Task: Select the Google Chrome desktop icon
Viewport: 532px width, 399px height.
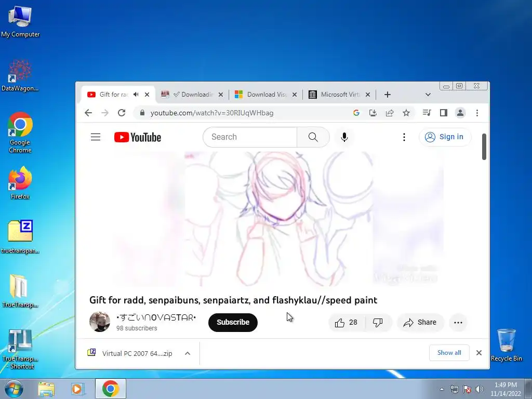Action: point(20,132)
